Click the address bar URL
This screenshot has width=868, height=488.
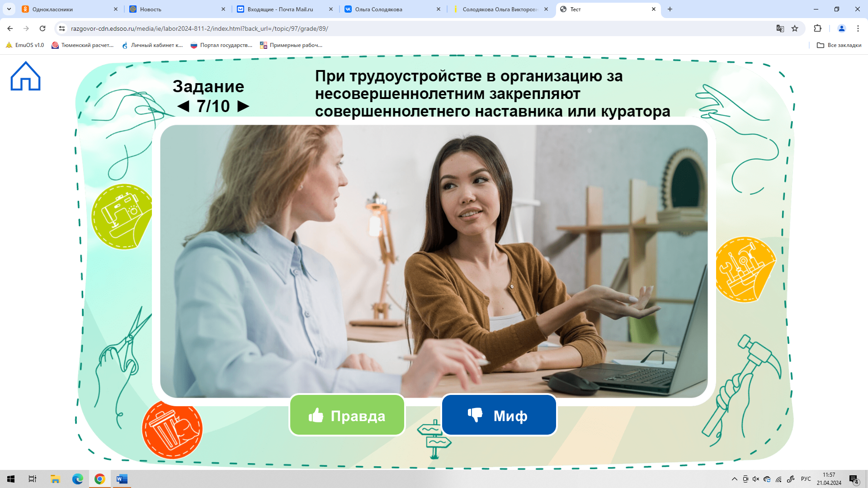pos(199,28)
